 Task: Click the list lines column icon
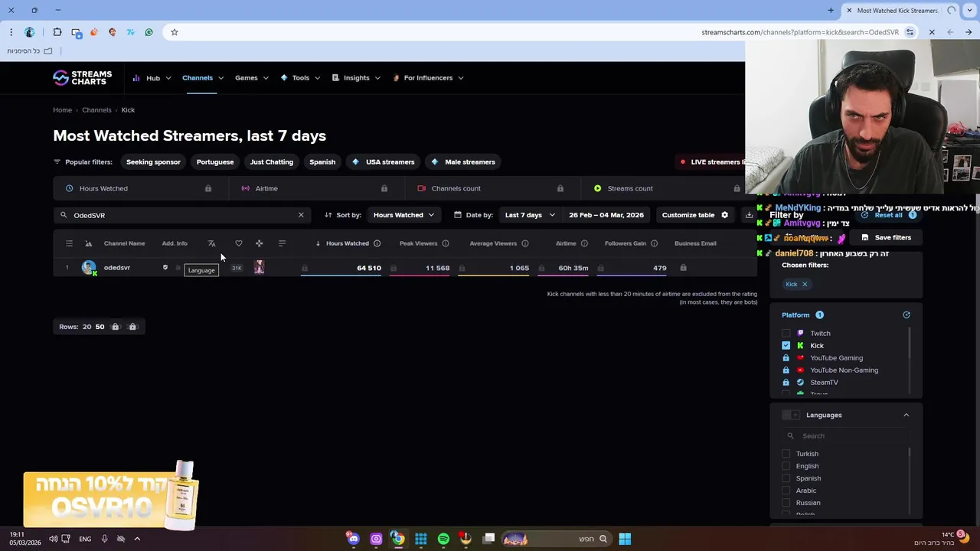coord(282,243)
